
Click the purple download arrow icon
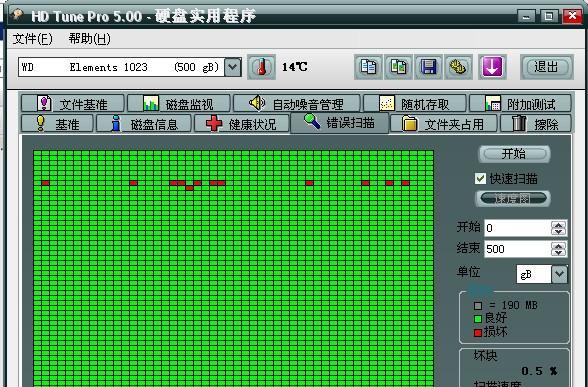(x=492, y=67)
